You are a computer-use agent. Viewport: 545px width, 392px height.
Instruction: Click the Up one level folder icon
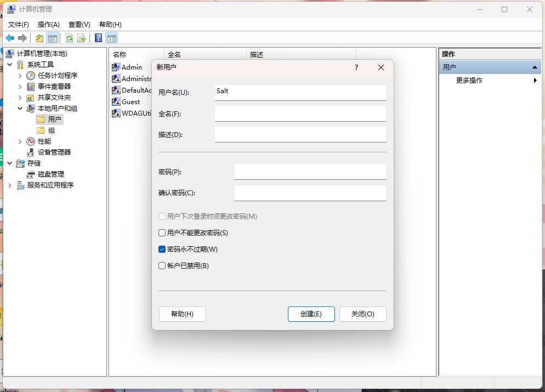coord(39,38)
